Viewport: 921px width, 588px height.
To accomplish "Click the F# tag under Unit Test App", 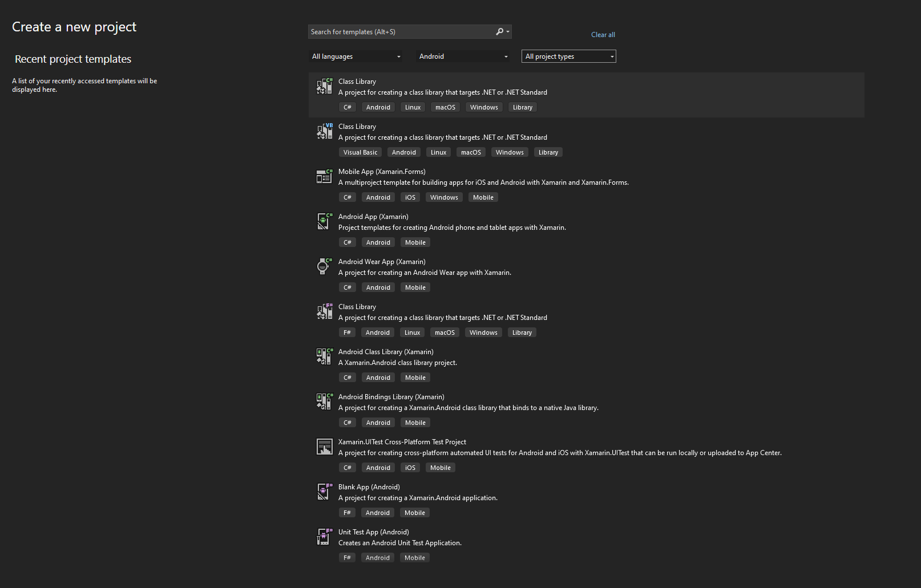I will click(347, 558).
